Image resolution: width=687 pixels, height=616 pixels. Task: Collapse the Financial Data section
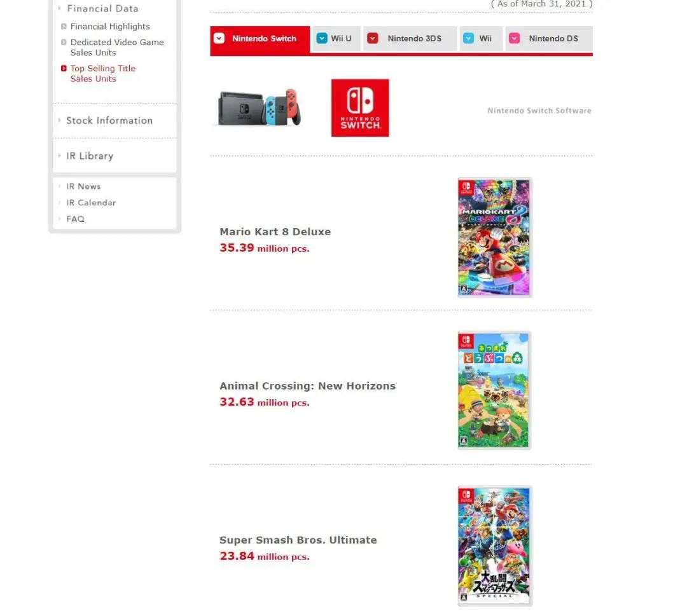(102, 8)
